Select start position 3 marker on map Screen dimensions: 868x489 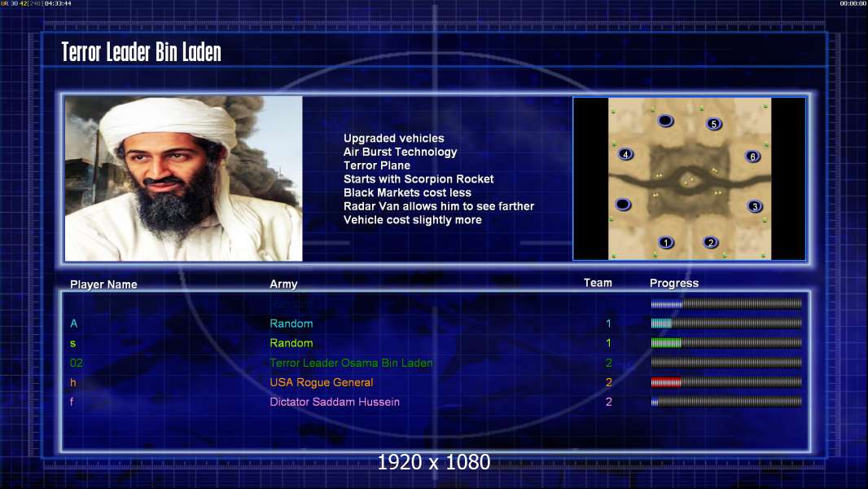755,206
